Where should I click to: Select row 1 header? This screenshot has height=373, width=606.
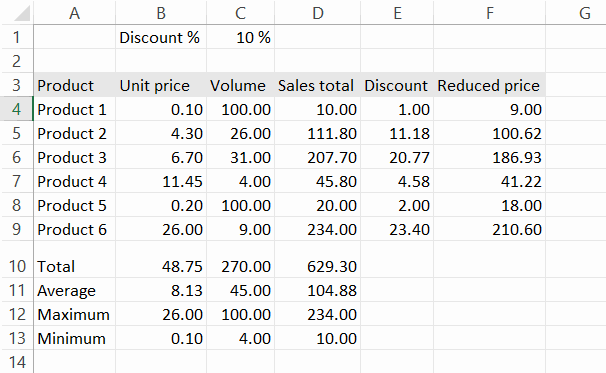coord(17,37)
